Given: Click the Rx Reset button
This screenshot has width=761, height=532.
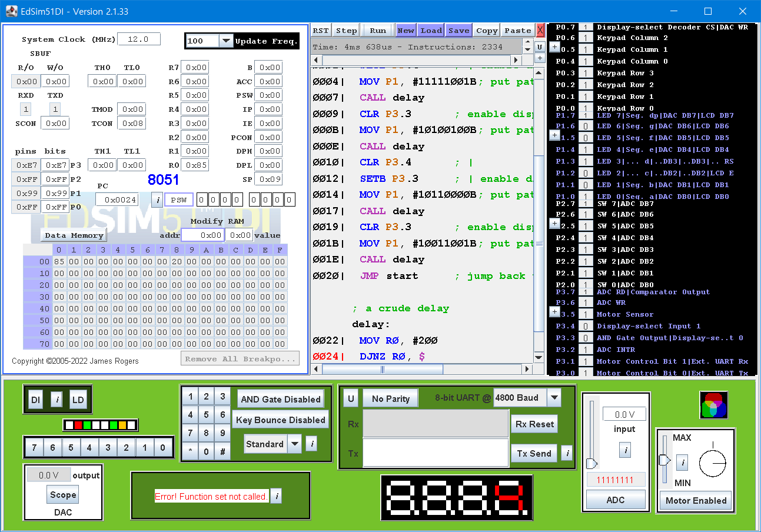Looking at the screenshot, I should pyautogui.click(x=534, y=424).
